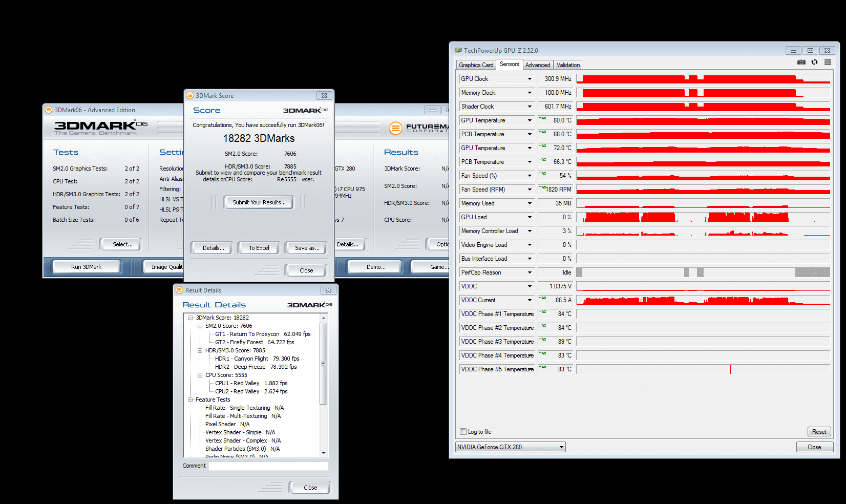Click Close in the Result Details dialog
The height and width of the screenshot is (504, 846).
coord(310,488)
